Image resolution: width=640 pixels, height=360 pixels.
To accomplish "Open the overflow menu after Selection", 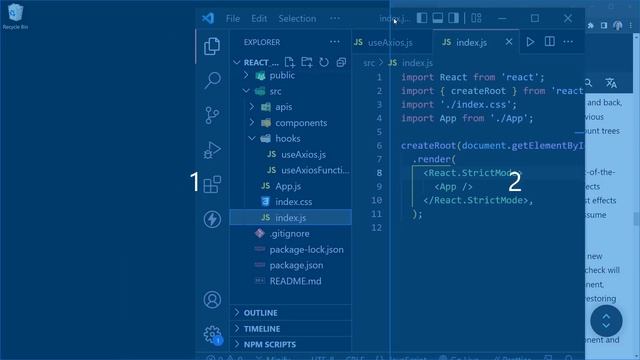I will click(x=335, y=18).
